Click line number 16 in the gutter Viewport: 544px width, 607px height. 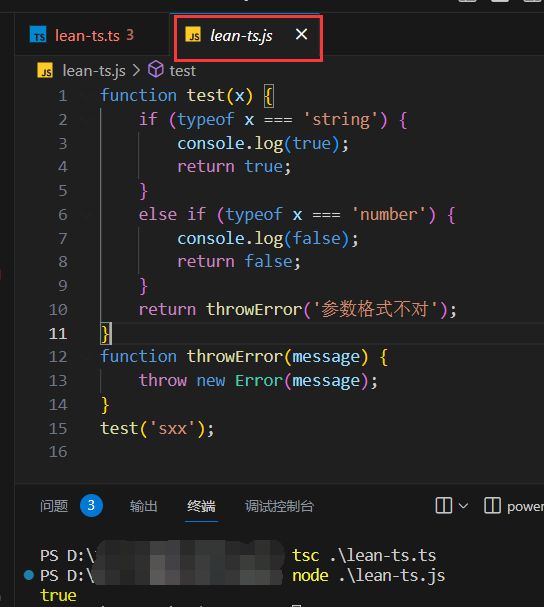pyautogui.click(x=58, y=452)
